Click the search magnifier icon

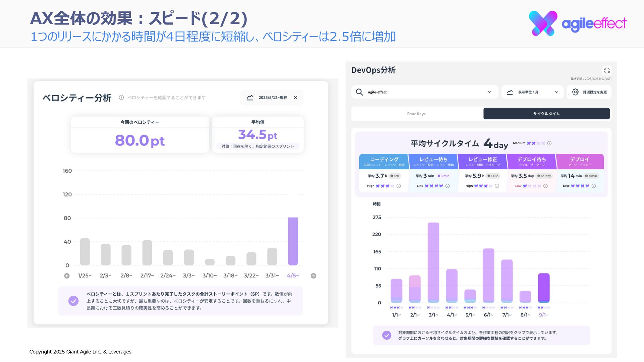[x=359, y=92]
